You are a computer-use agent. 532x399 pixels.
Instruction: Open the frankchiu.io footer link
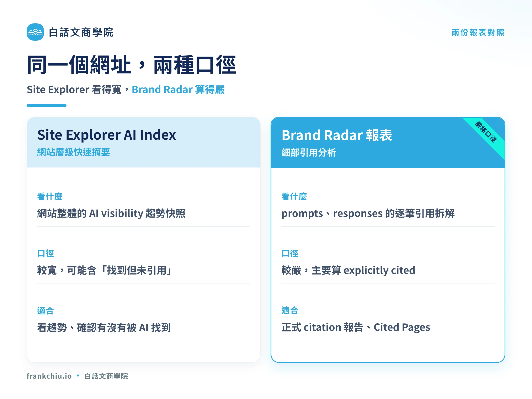pyautogui.click(x=49, y=376)
